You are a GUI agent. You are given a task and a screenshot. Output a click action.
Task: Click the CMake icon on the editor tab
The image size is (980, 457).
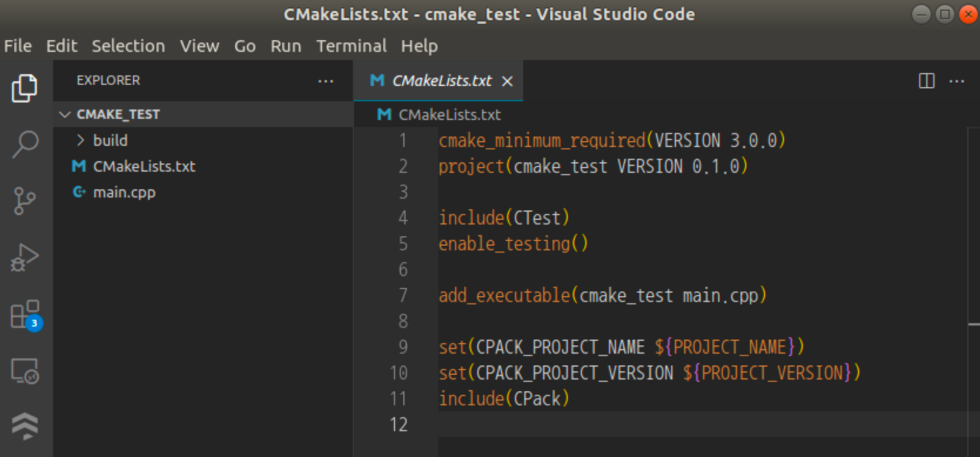[377, 80]
